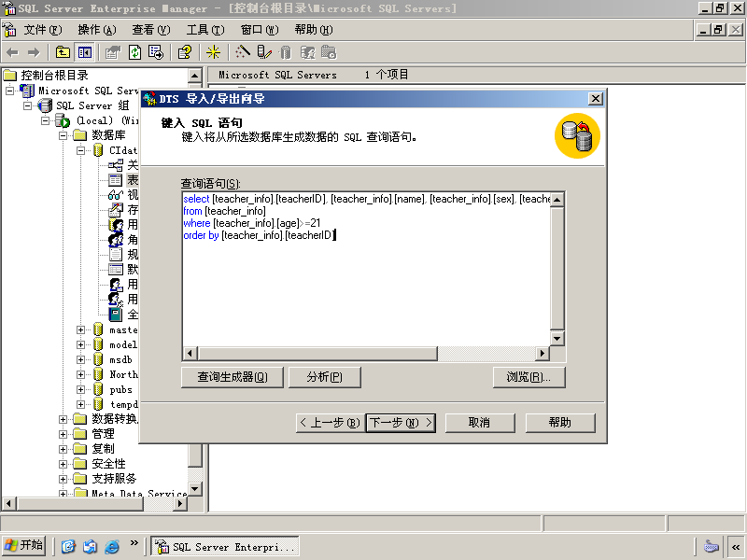Click the Defaults icon in tree

(115, 270)
